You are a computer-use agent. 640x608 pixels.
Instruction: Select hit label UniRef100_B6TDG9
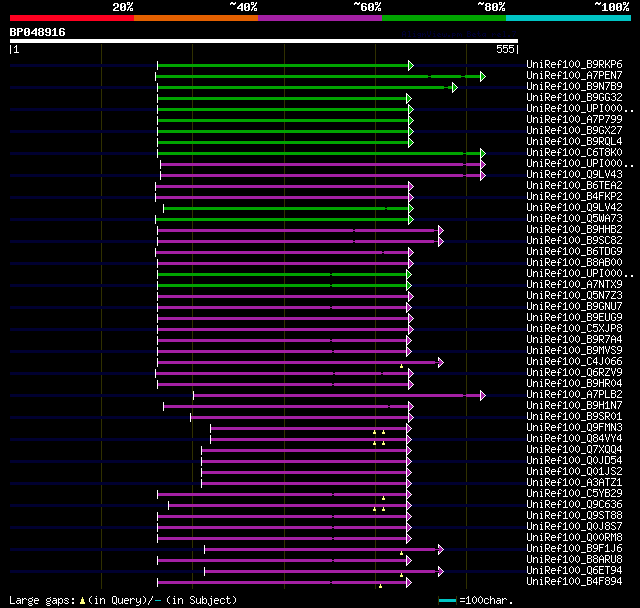coord(574,252)
